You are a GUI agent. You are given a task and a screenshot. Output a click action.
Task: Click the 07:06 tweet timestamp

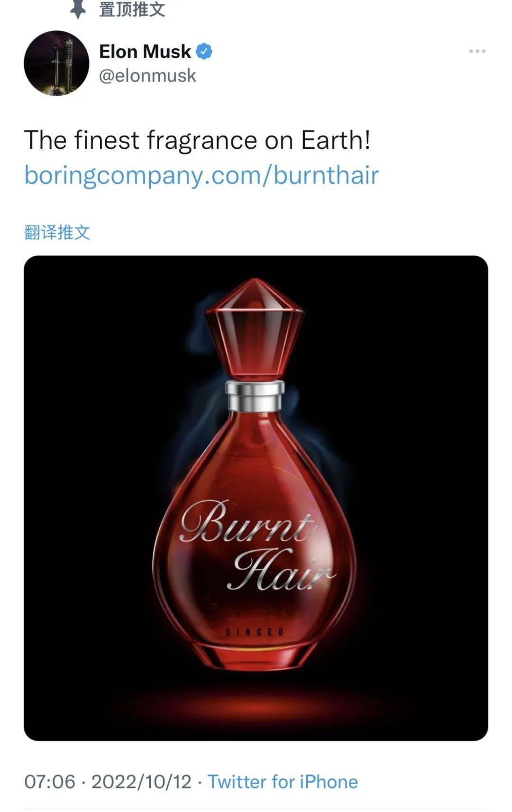[50, 782]
